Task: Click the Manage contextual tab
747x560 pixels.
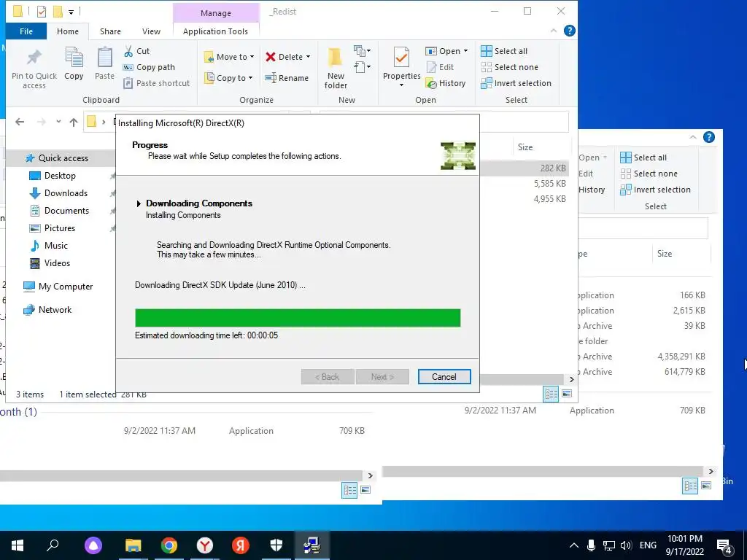Action: point(216,13)
